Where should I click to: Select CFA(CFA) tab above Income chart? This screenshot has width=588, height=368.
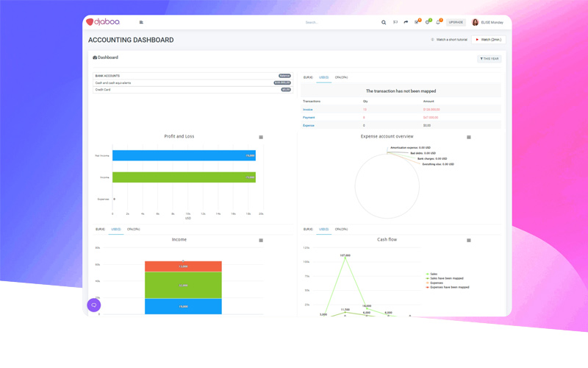(x=134, y=229)
